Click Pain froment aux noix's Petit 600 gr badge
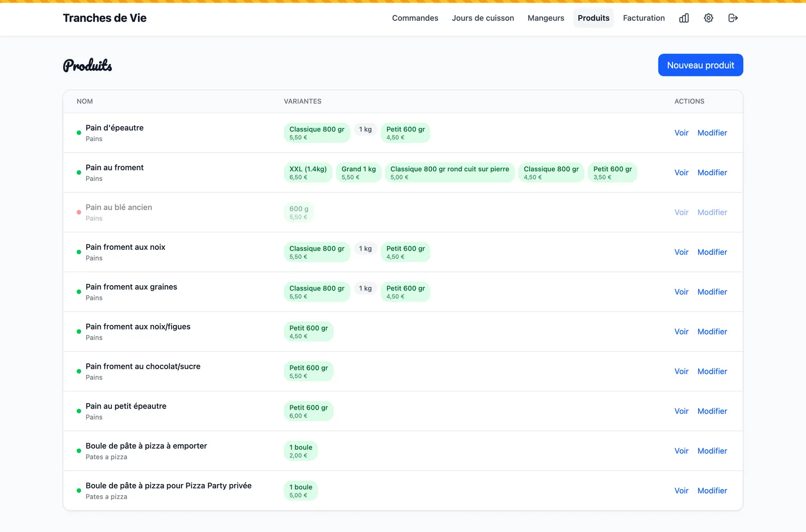 pos(406,252)
